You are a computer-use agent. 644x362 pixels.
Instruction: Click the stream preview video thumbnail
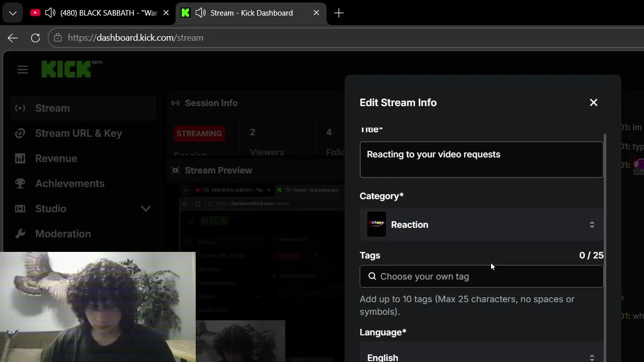click(262, 271)
